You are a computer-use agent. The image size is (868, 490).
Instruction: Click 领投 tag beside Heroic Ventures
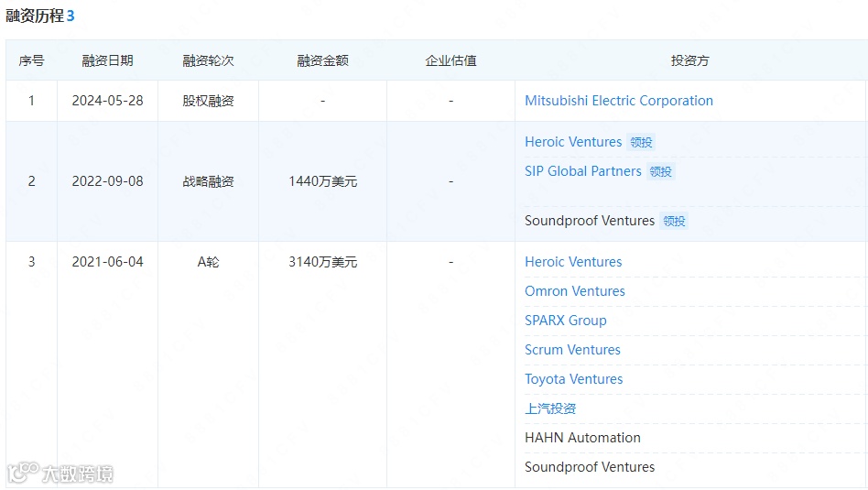(641, 142)
